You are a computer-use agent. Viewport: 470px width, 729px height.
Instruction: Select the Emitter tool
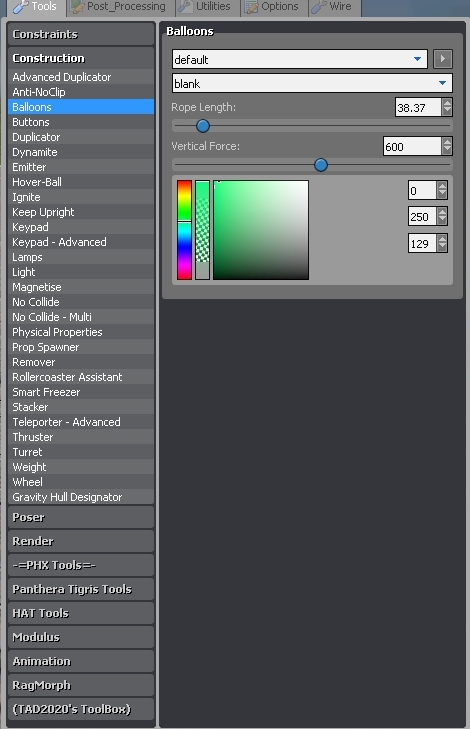pyautogui.click(x=81, y=166)
